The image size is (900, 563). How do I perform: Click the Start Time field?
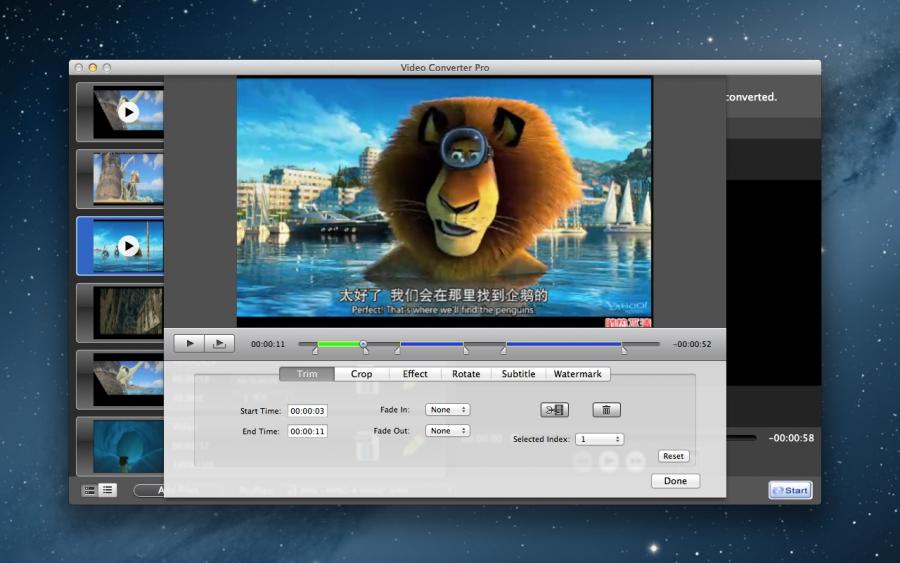coord(308,411)
